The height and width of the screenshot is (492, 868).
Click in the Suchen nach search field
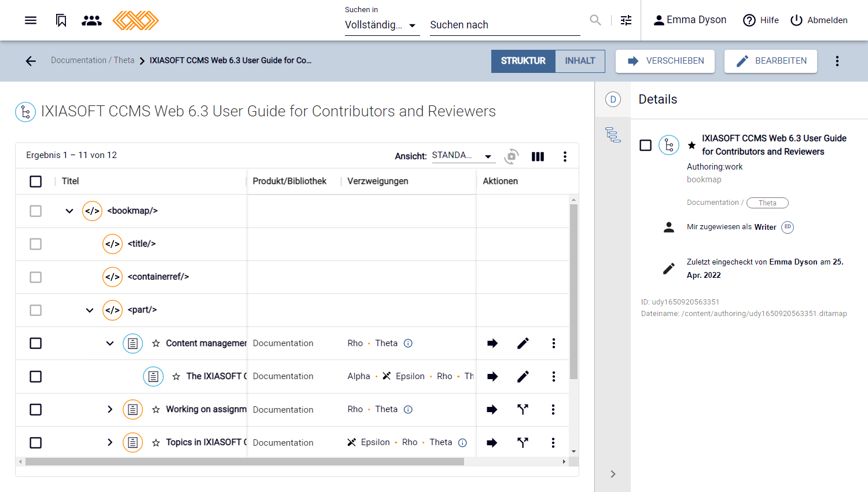tap(505, 25)
